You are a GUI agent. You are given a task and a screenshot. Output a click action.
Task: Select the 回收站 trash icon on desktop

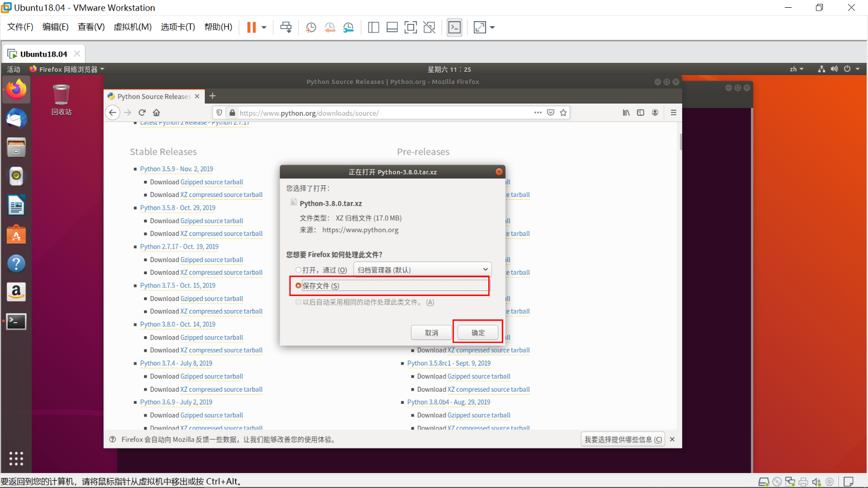(61, 100)
